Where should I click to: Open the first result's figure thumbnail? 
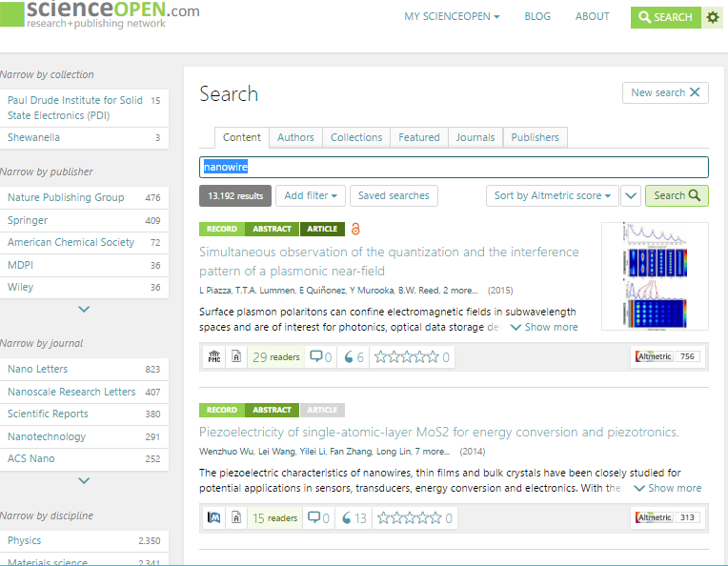pyautogui.click(x=655, y=276)
